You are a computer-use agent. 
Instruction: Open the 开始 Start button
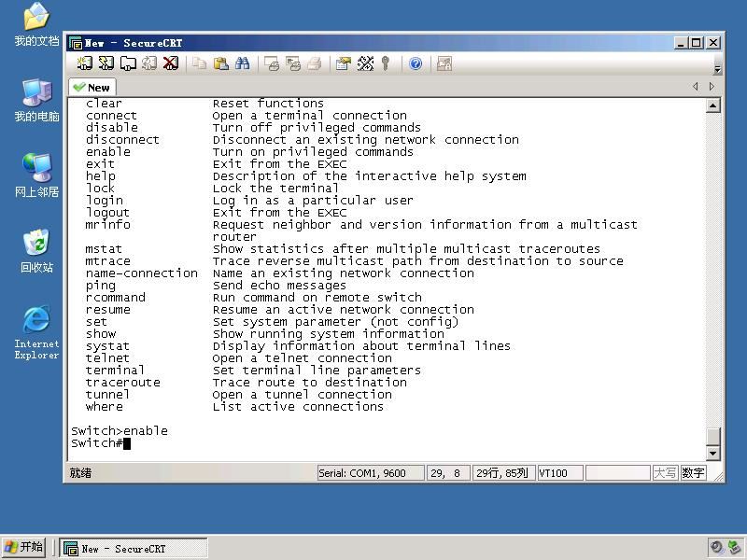(x=24, y=547)
